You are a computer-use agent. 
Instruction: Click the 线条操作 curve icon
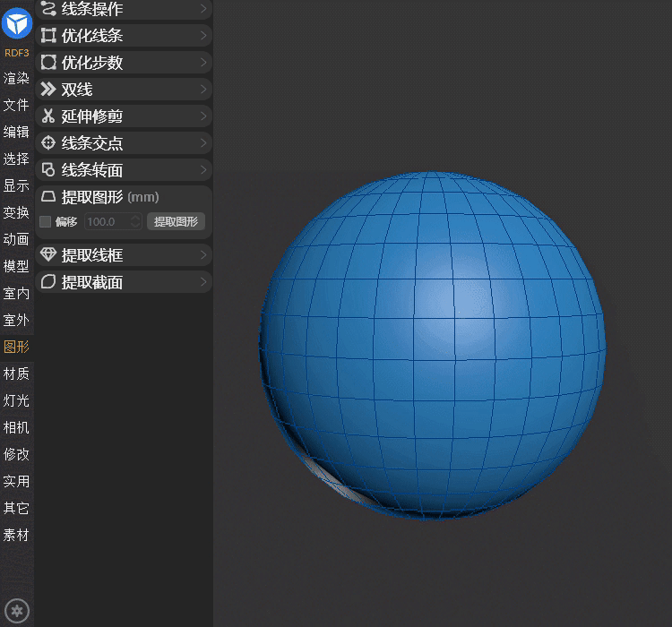[x=48, y=9]
